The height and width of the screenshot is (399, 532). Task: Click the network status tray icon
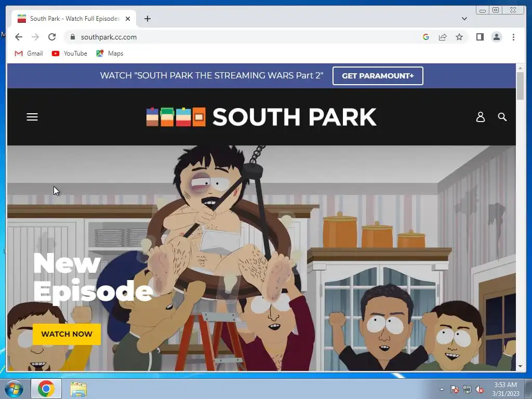coord(467,389)
